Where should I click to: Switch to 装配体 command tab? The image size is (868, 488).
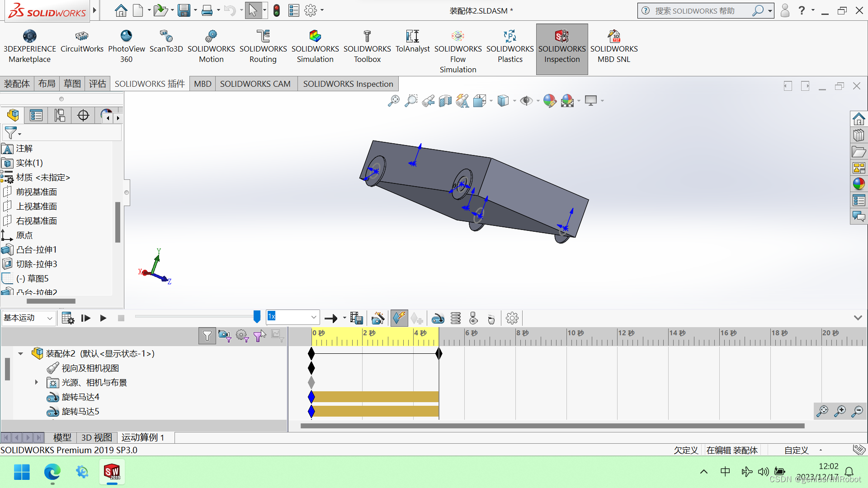pos(17,84)
